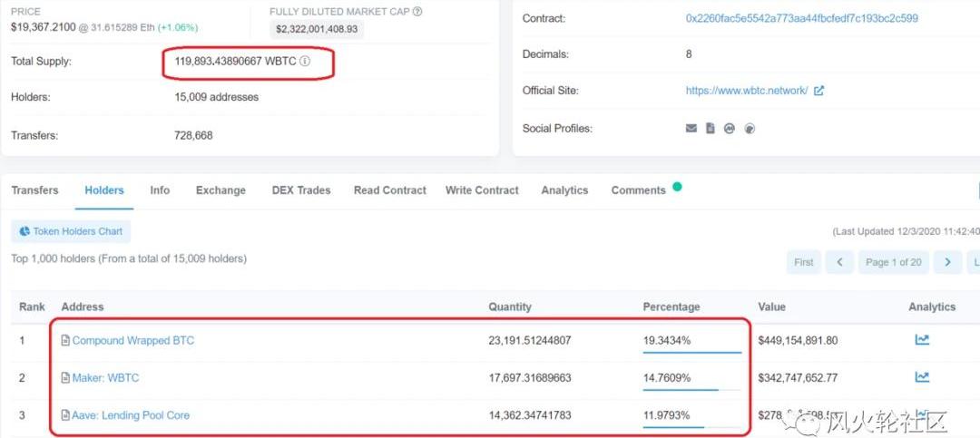Click the Decimals value 8
Image resolution: width=980 pixels, height=438 pixels.
point(689,54)
